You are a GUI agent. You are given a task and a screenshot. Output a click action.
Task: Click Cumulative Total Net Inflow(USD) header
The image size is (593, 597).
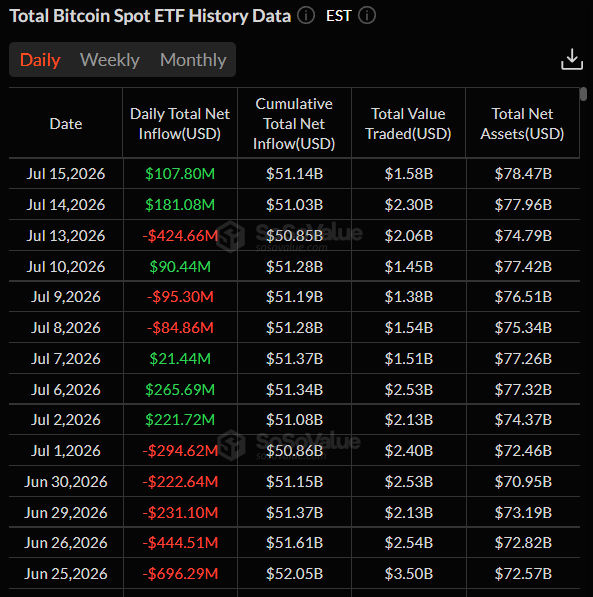294,124
